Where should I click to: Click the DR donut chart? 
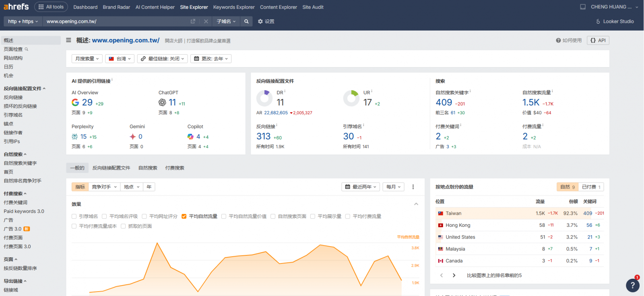point(264,98)
